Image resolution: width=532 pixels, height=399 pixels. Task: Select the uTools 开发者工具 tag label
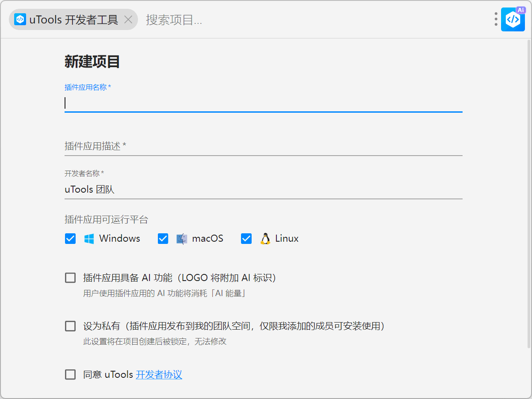(74, 19)
